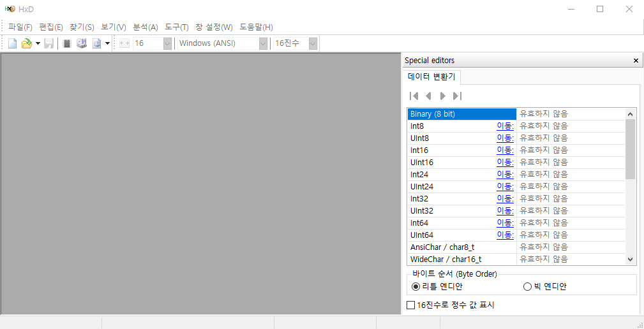Open the 보기(V) menu
The width and height of the screenshot is (644, 329).
point(114,27)
